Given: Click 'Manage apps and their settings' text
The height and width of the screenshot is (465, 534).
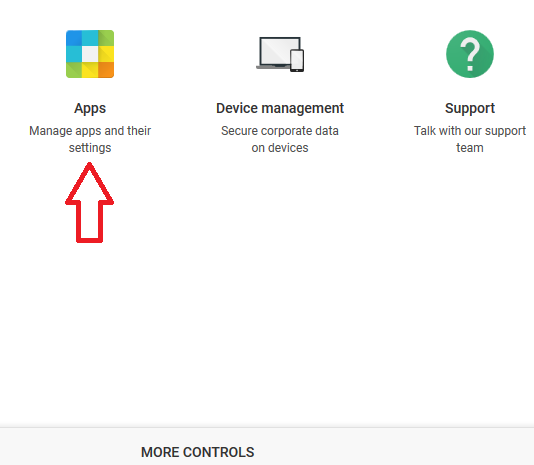Looking at the screenshot, I should [90, 139].
